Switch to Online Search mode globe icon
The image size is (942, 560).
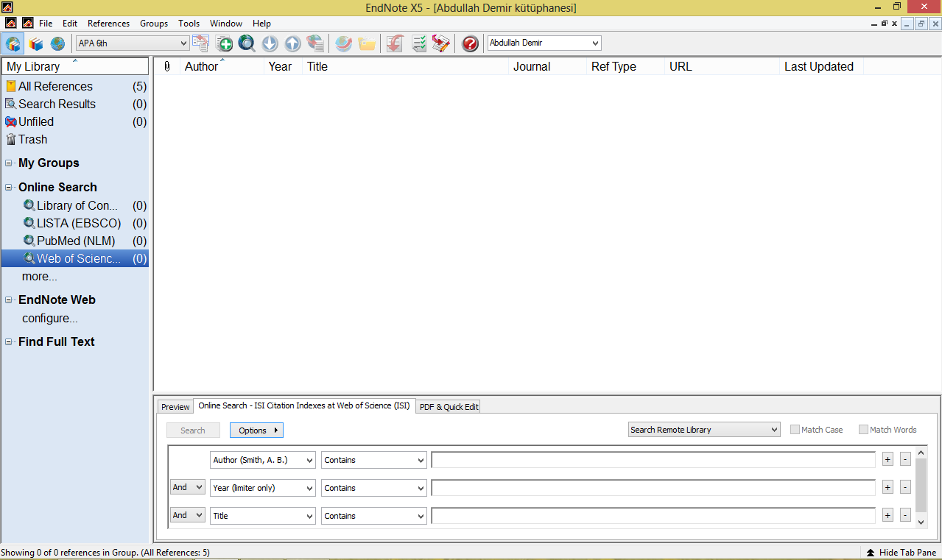click(x=57, y=43)
